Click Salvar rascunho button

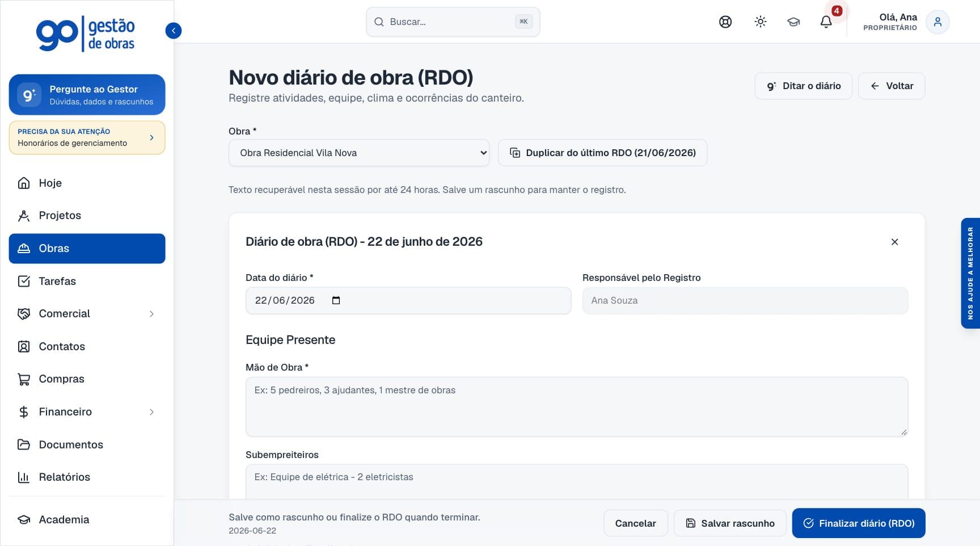tap(730, 523)
